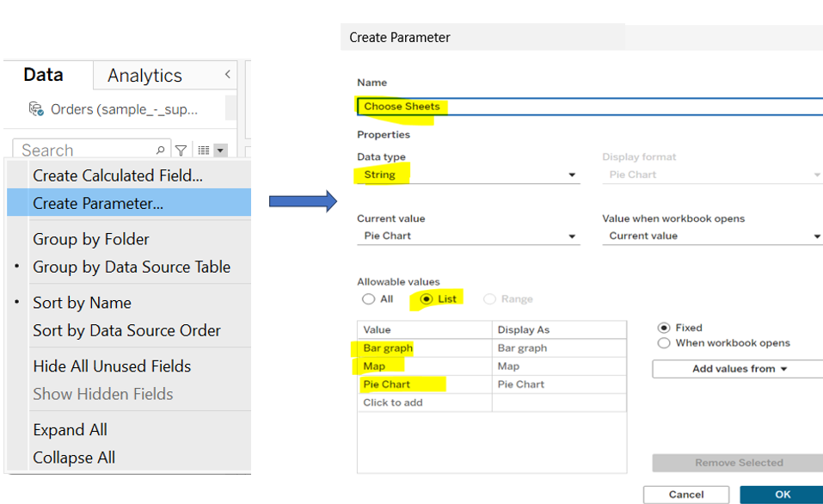Click the filter funnel icon

coord(181,151)
